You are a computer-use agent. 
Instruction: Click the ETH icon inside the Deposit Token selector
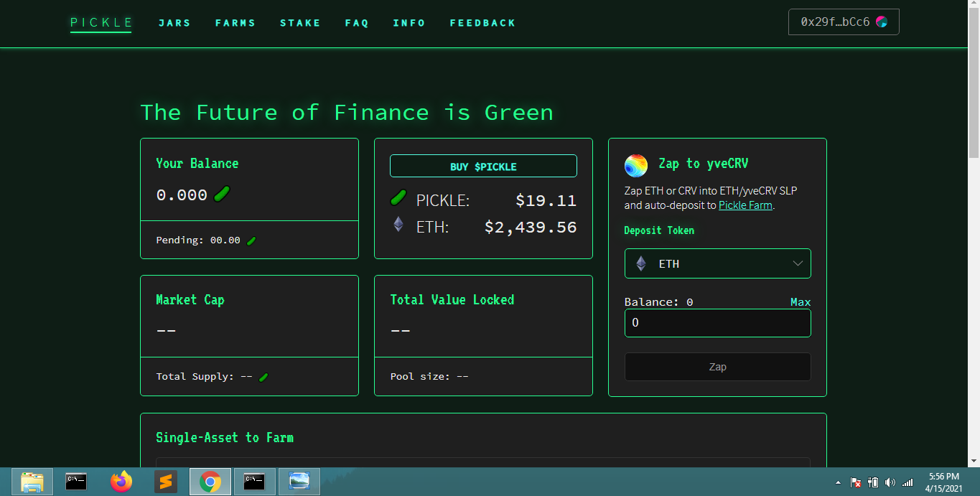coord(641,263)
